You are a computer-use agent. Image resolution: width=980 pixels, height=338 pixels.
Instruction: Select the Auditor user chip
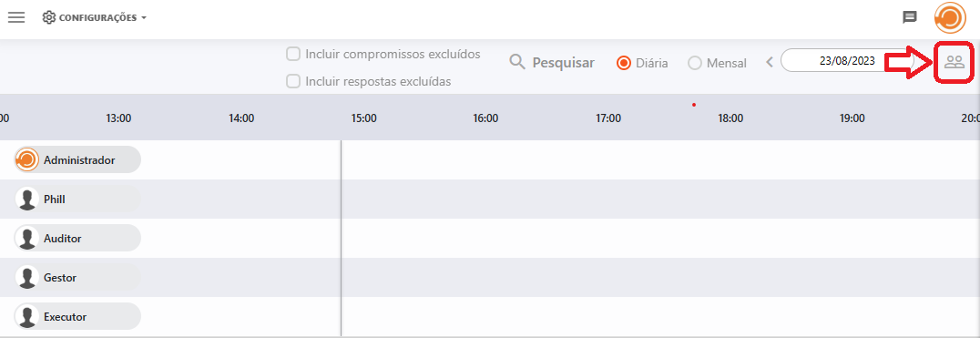(x=77, y=238)
